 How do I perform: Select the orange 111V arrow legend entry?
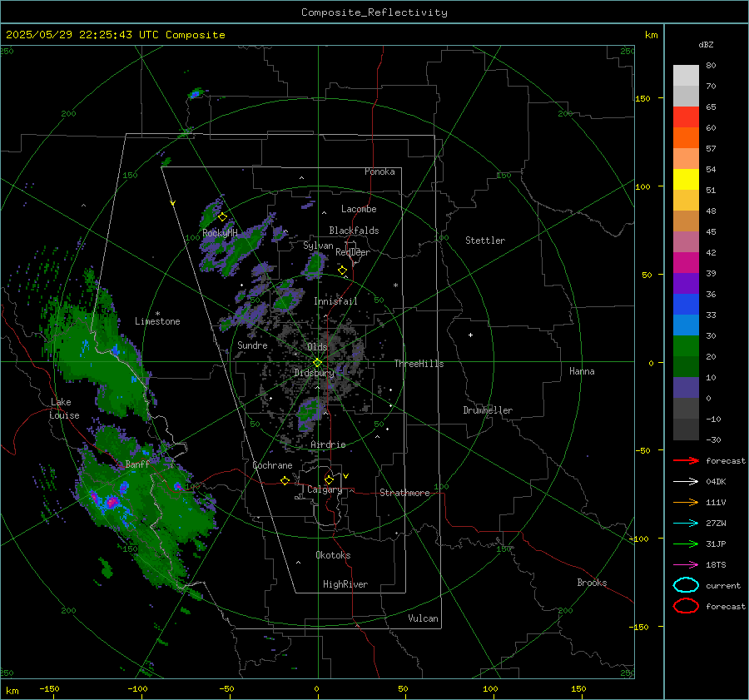pyautogui.click(x=686, y=502)
